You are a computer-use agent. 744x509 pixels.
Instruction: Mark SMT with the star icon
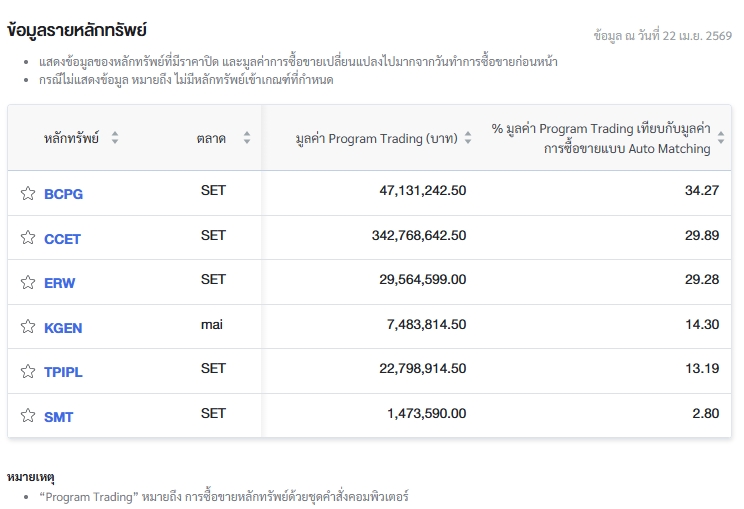[28, 416]
